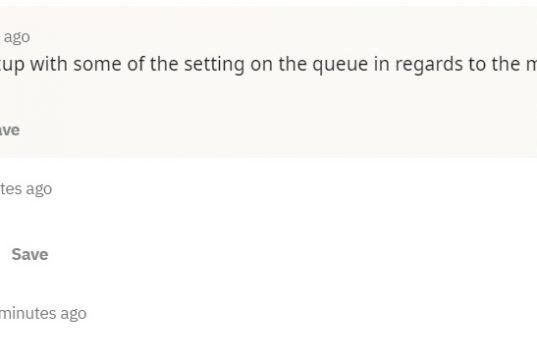The height and width of the screenshot is (360, 537).
Task: Click the word 'on' in the comment
Action: 261,65
